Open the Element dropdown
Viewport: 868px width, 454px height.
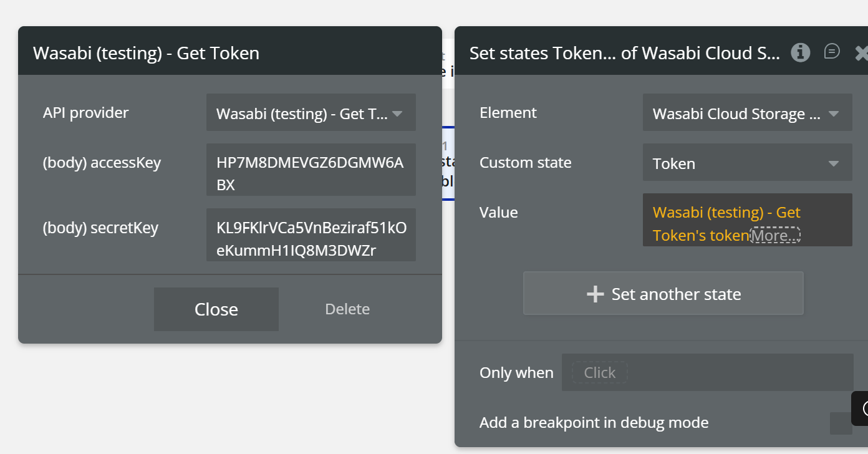(x=747, y=113)
